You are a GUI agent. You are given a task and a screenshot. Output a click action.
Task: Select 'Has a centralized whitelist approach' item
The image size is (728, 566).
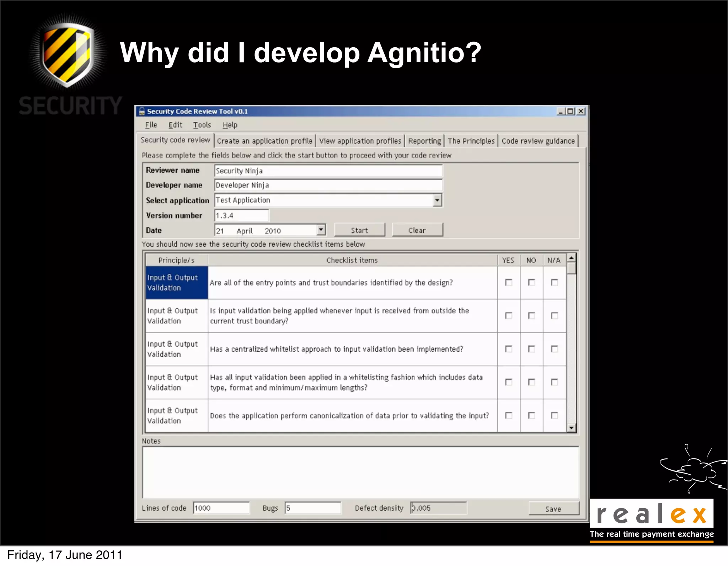click(352, 349)
